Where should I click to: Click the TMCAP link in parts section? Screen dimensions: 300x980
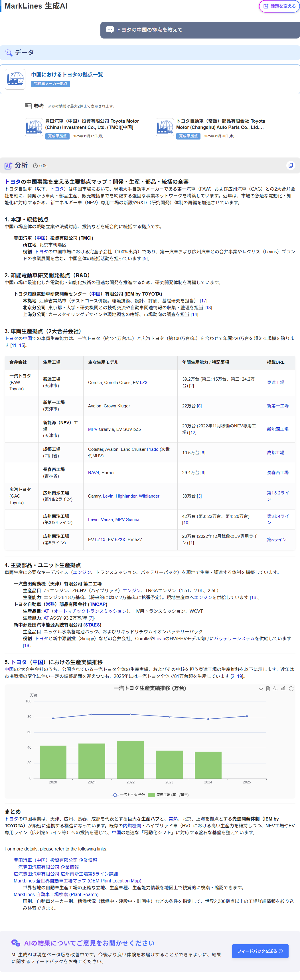point(98,604)
